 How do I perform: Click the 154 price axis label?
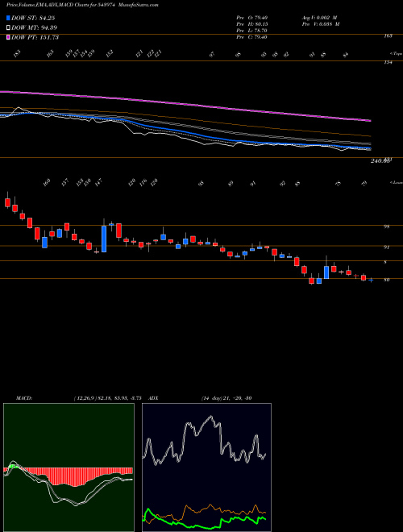point(388,62)
